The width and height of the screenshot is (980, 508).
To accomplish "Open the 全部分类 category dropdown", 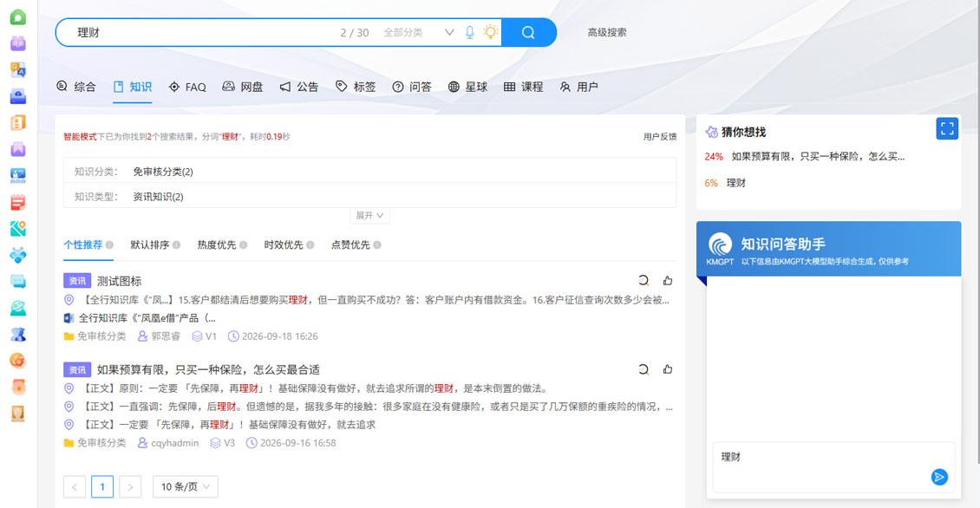I will coord(418,32).
